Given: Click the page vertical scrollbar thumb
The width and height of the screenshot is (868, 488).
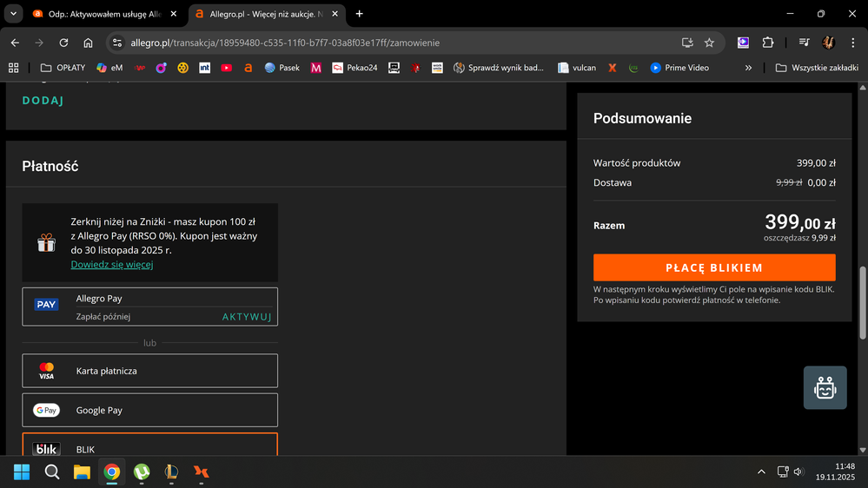Looking at the screenshot, I should (862, 304).
